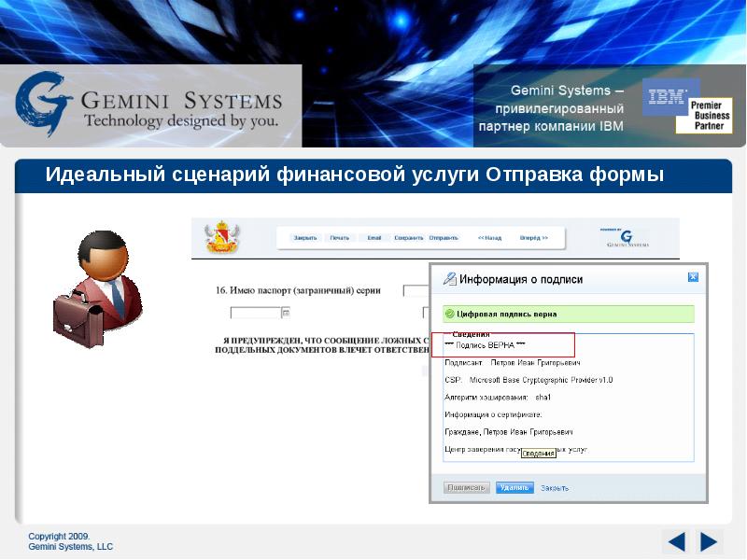This screenshot has width=747, height=560.
Task: Click Сохранить in the form toolbar
Action: 408,238
